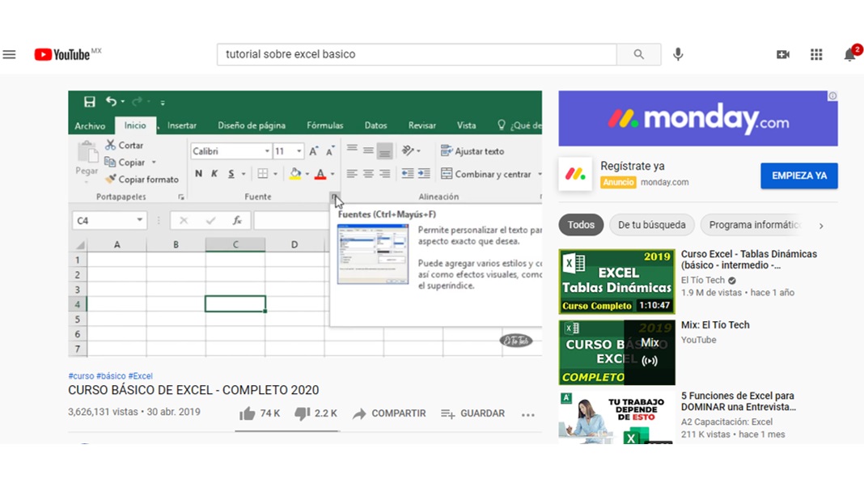The width and height of the screenshot is (864, 504).
Task: Click the Copiar command in ribbon
Action: [125, 162]
